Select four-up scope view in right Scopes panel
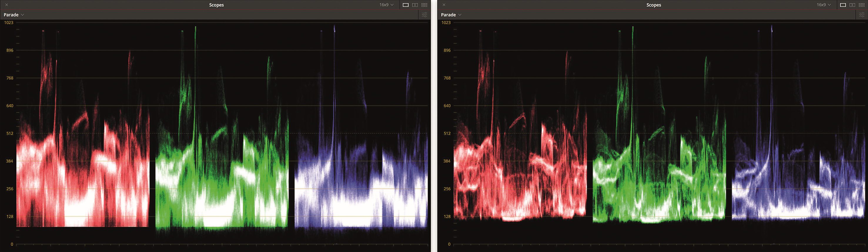Viewport: 868px width, 252px height. (862, 5)
